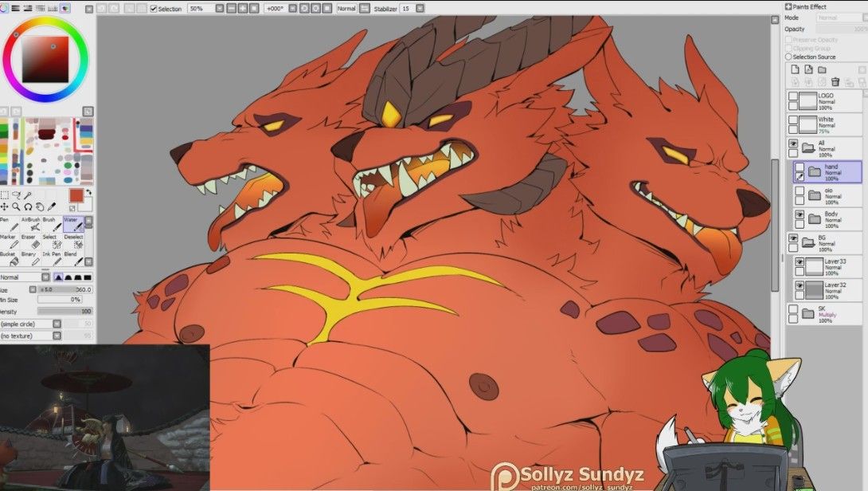Adjust the brush Density slider
The height and width of the screenshot is (491, 868).
click(x=65, y=312)
